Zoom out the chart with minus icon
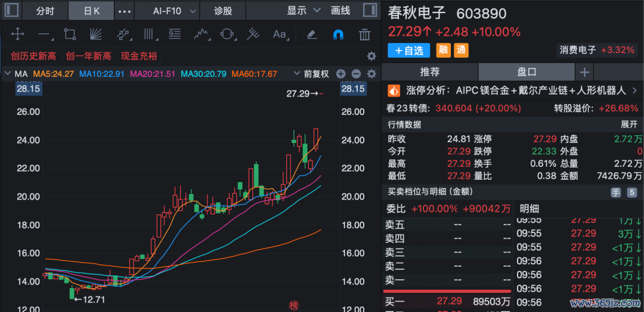The image size is (644, 312). 356,74
